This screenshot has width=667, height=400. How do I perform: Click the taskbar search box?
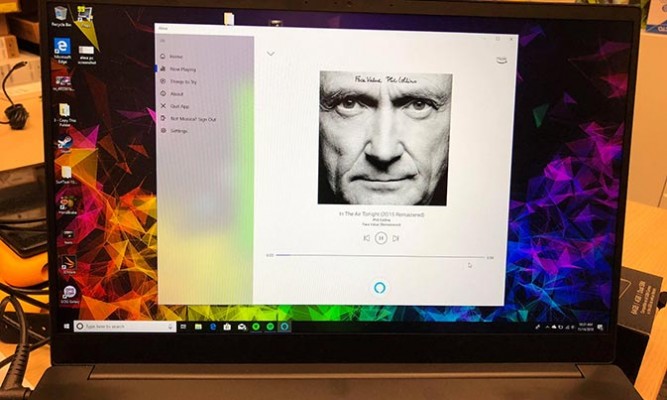tap(125, 326)
